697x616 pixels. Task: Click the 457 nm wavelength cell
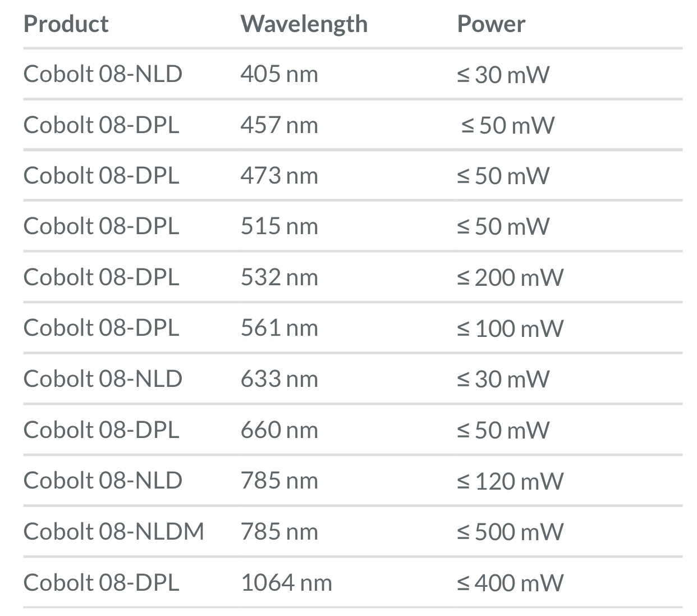[279, 125]
